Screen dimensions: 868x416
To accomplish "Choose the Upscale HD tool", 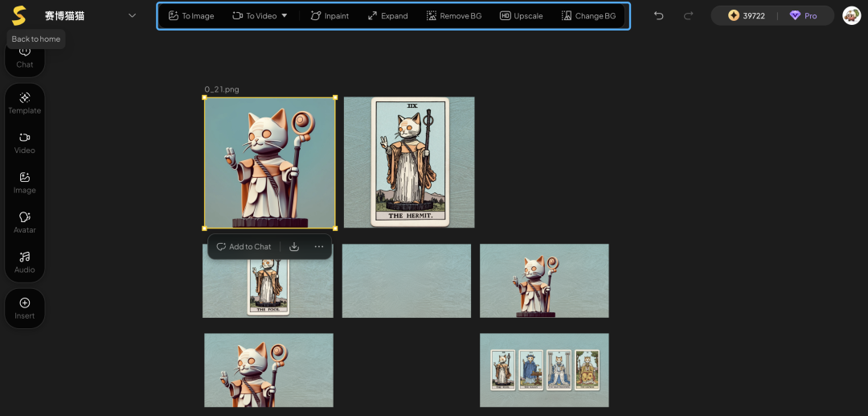I will 521,16.
